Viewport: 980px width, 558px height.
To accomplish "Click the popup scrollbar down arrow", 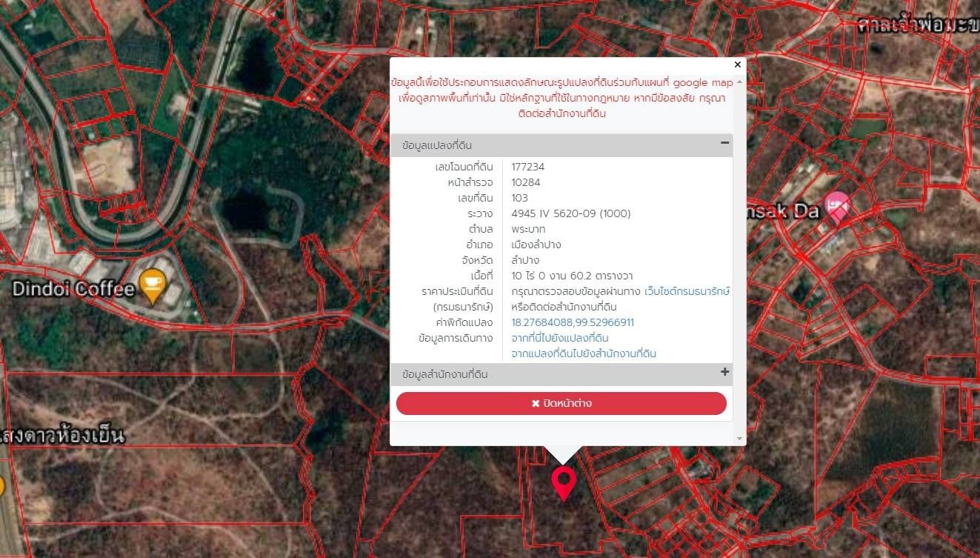I will tap(739, 439).
